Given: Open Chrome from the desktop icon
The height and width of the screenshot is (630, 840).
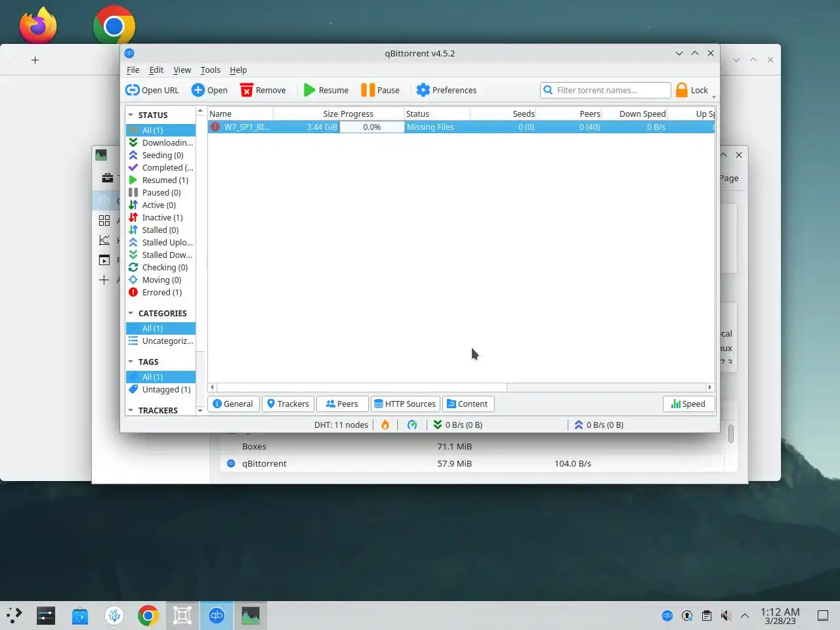Looking at the screenshot, I should [x=114, y=26].
